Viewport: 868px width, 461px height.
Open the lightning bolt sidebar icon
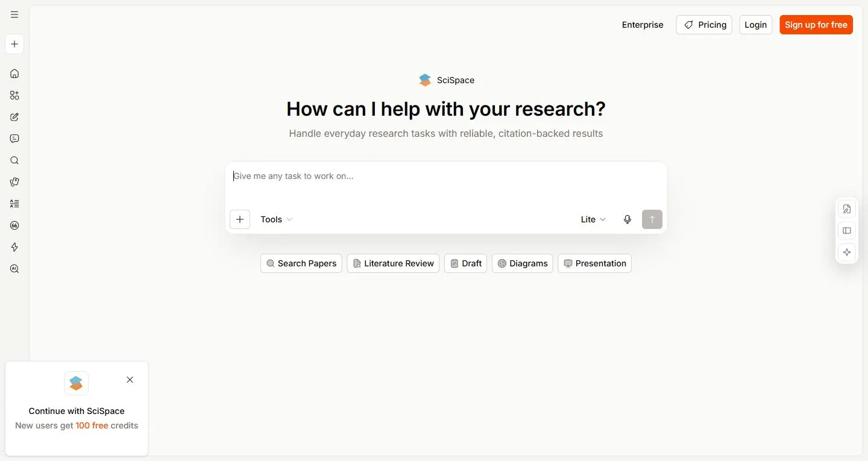coord(14,247)
